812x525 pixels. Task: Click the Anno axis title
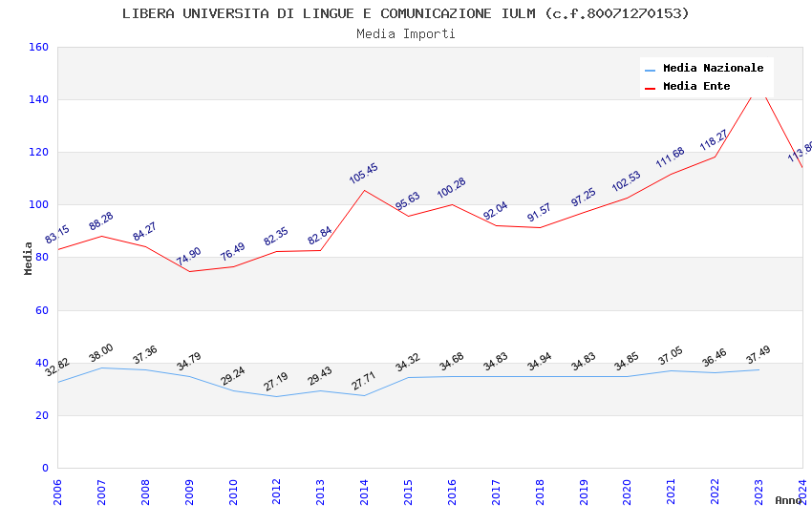788,500
